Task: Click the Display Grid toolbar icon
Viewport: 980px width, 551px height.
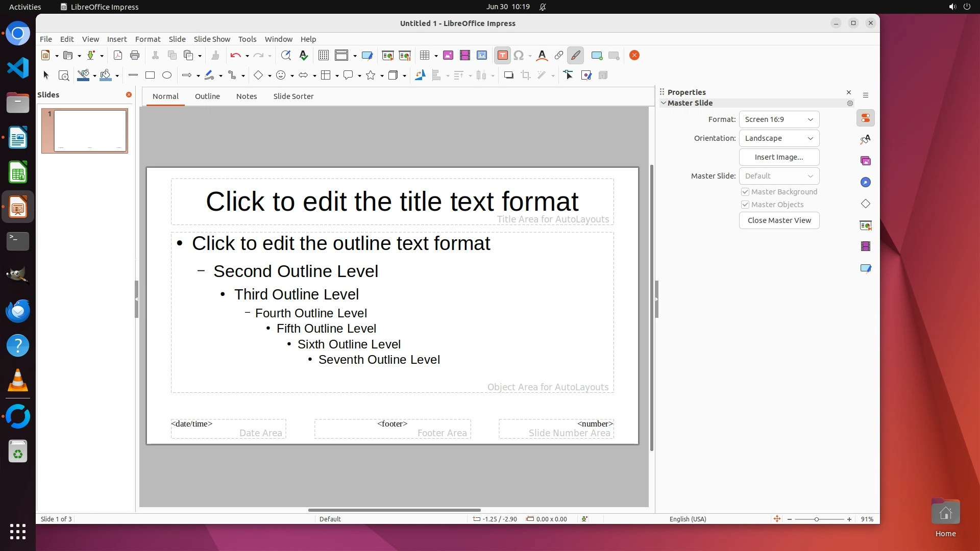Action: coord(323,56)
